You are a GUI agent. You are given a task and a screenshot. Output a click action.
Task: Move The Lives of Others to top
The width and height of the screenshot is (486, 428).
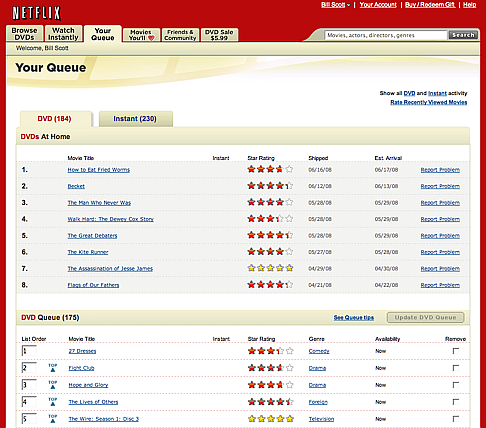tap(53, 402)
